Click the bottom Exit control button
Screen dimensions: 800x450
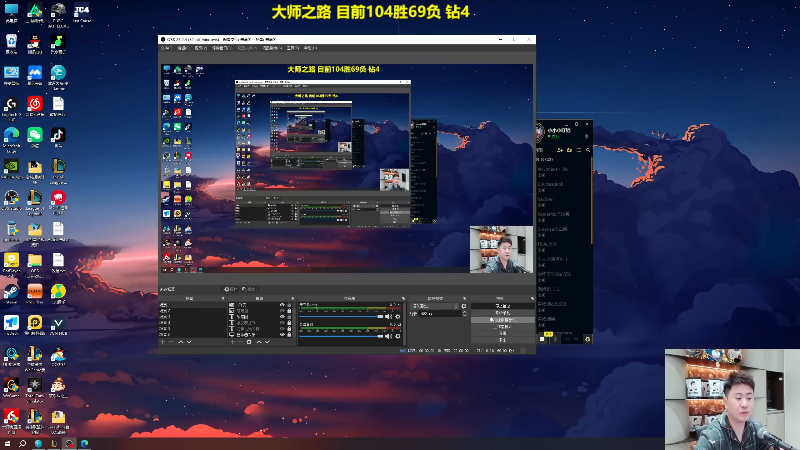pyautogui.click(x=503, y=340)
